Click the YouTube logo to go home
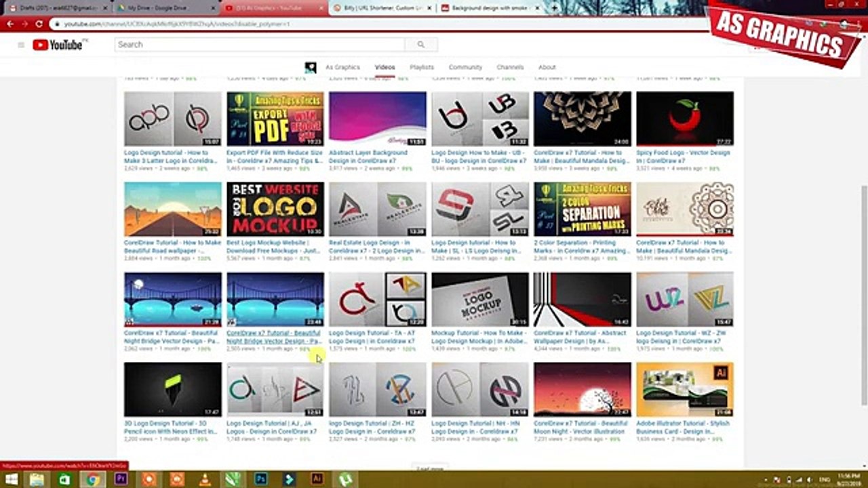Screen dimensions: 868x488 coord(57,45)
